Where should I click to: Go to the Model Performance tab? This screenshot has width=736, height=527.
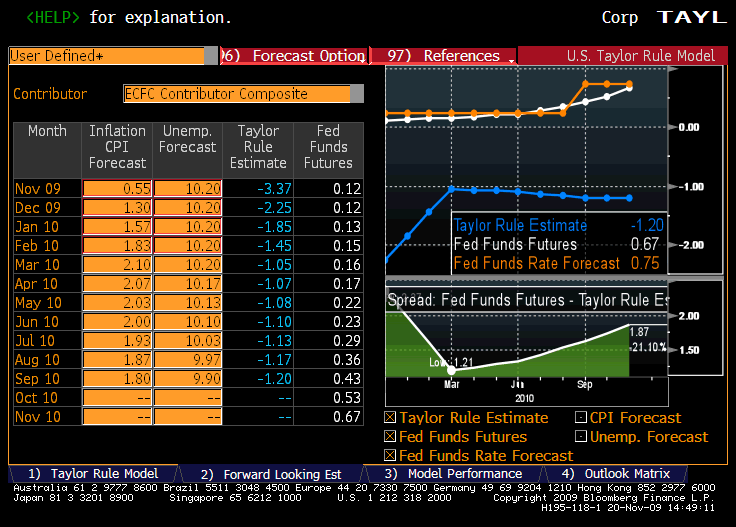click(453, 474)
